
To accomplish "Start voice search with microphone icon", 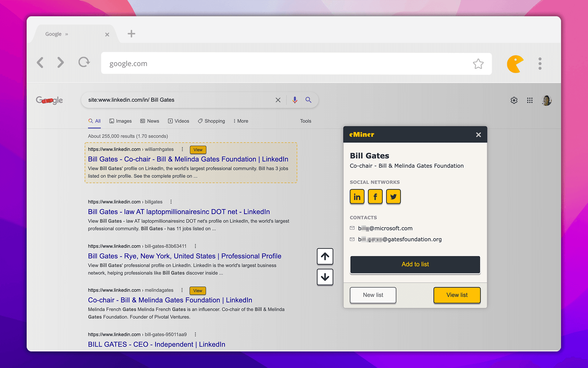I will pos(295,100).
